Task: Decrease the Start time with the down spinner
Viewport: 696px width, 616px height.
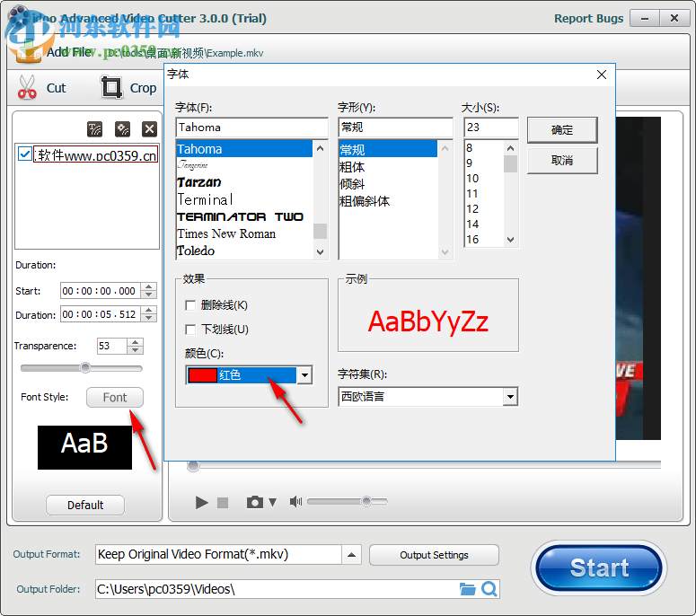Action: click(x=149, y=295)
